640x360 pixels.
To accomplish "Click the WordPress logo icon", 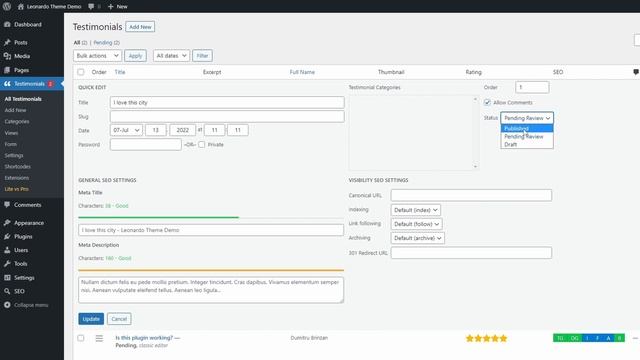I will tap(7, 6).
